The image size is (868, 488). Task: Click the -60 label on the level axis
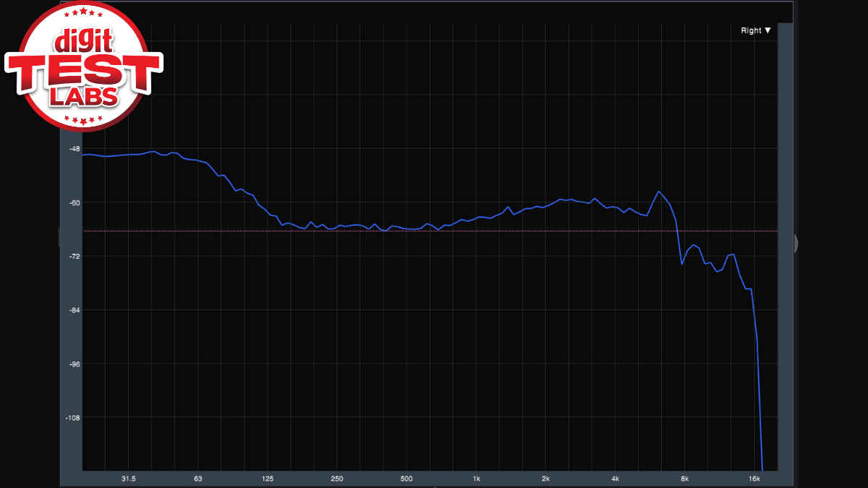73,202
